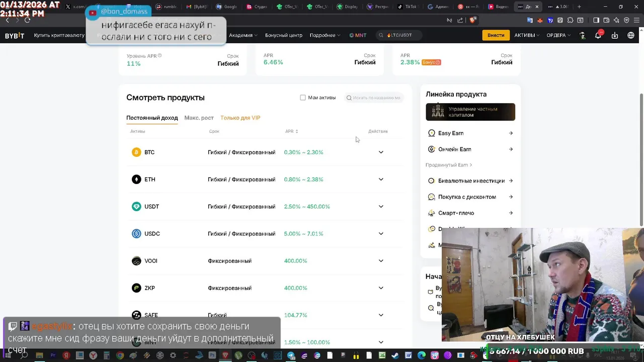
Task: Click the Easy Earn icon
Action: pyautogui.click(x=431, y=133)
